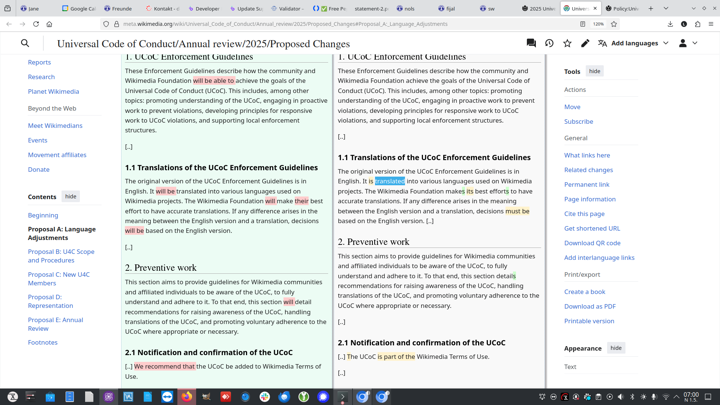
Task: Open the browser downloads icon
Action: pos(670,24)
